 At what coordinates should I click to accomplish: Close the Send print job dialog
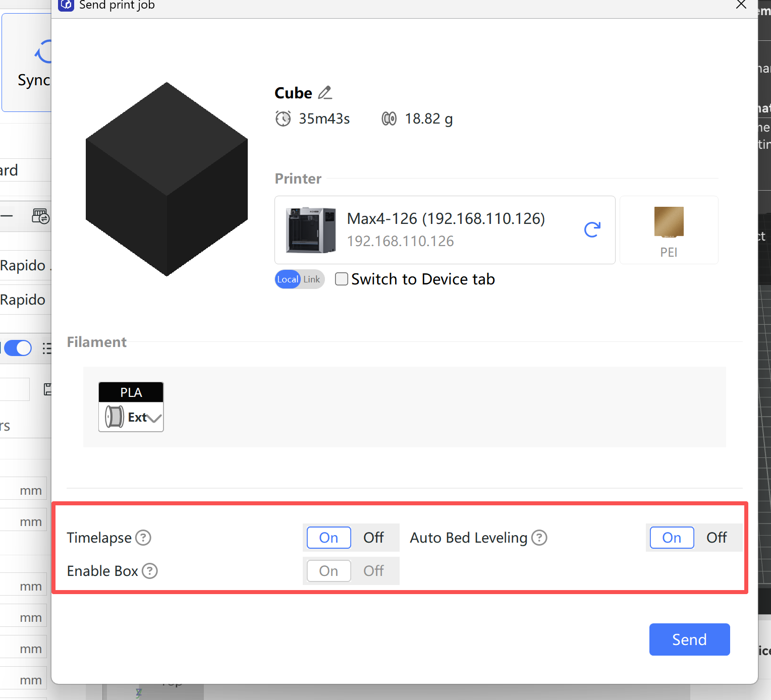(x=741, y=5)
